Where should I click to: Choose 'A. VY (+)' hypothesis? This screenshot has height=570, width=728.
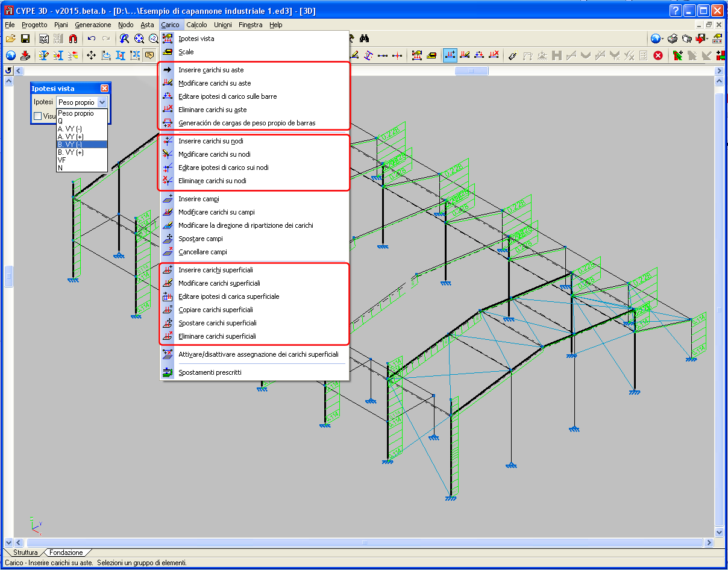tap(82, 136)
